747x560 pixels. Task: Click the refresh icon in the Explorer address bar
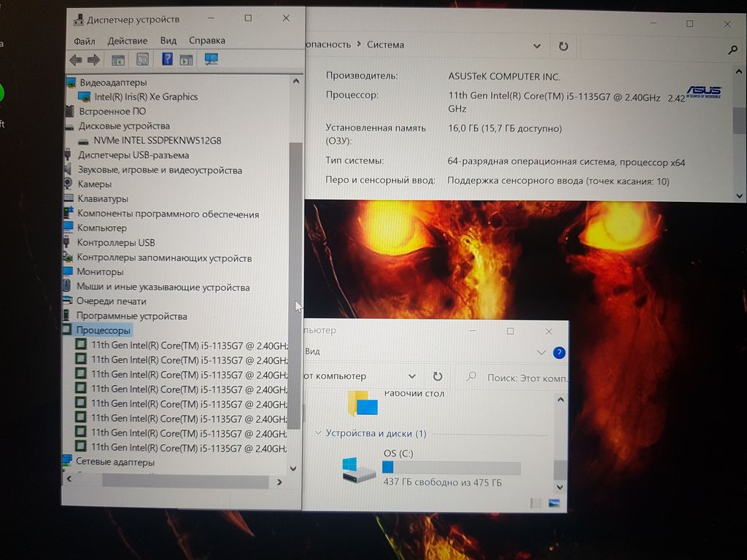click(438, 376)
